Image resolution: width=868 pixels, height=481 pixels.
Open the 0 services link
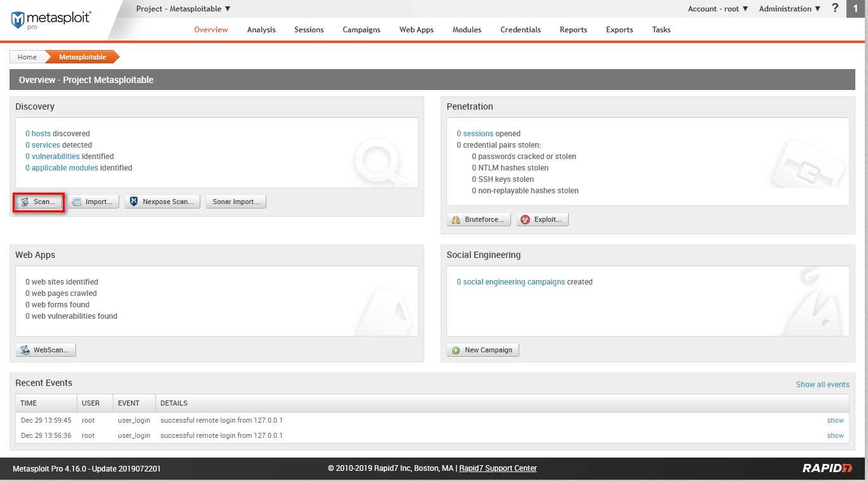[42, 145]
